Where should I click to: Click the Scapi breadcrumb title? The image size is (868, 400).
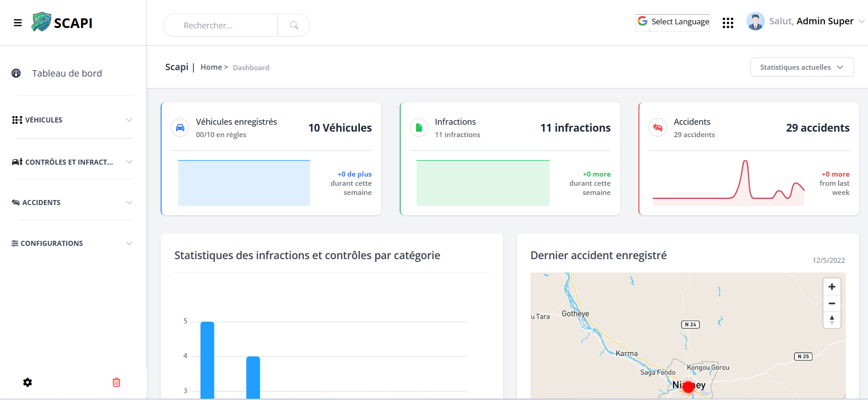(x=177, y=67)
